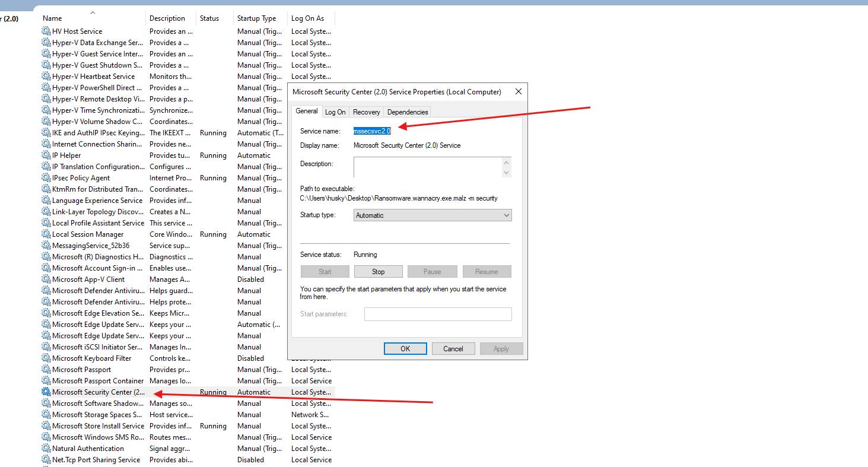Click gear icon of Microsoft iSCSI Initiator Service

tap(46, 347)
